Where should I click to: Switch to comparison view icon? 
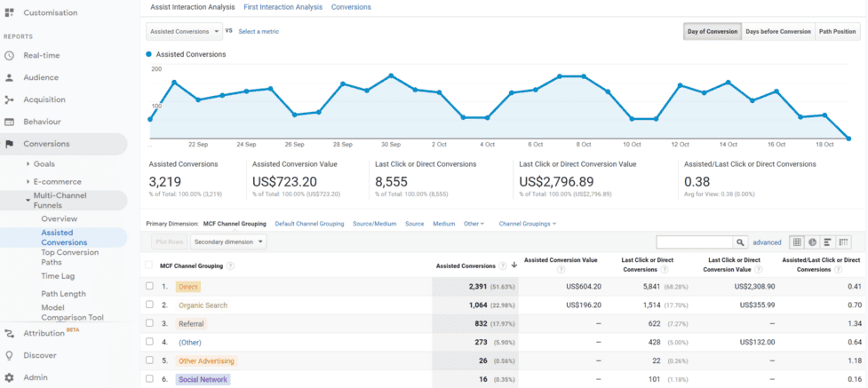(843, 242)
